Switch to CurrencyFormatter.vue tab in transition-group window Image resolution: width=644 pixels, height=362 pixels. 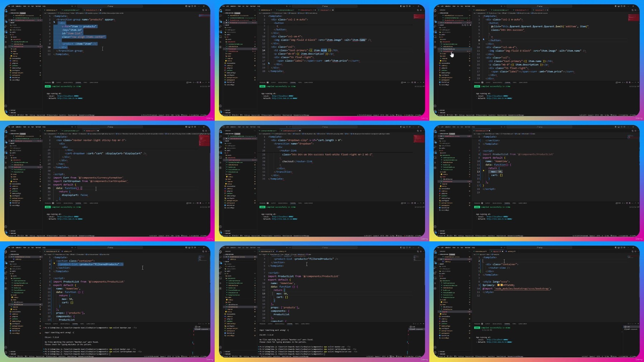click(71, 10)
